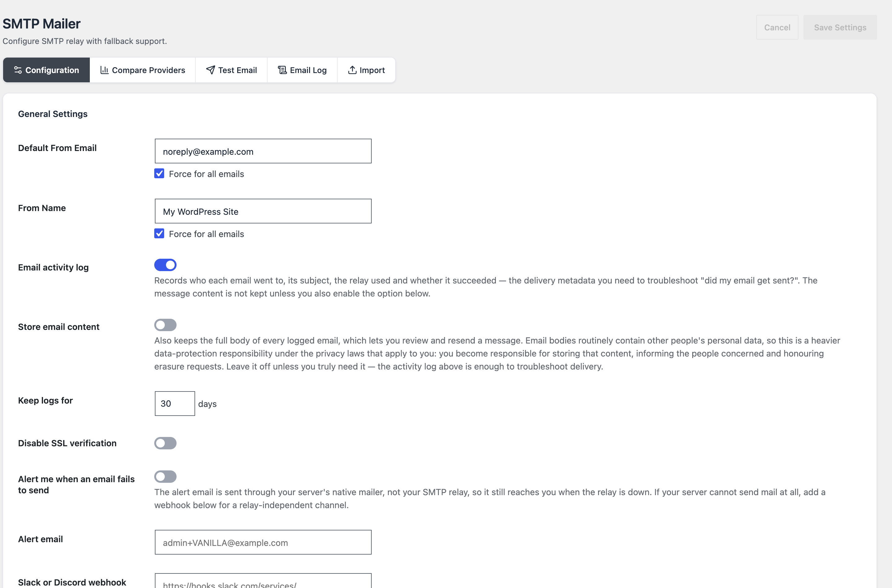
Task: Click the General Settings heading
Action: click(53, 114)
